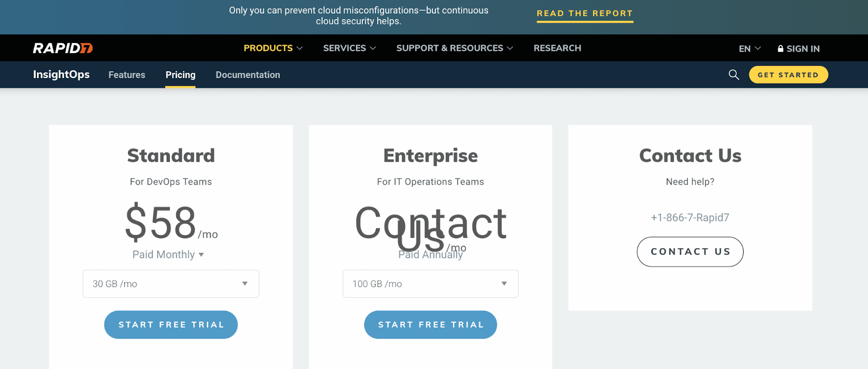The image size is (868, 369).
Task: Expand the SERVICES menu
Action: pyautogui.click(x=349, y=48)
